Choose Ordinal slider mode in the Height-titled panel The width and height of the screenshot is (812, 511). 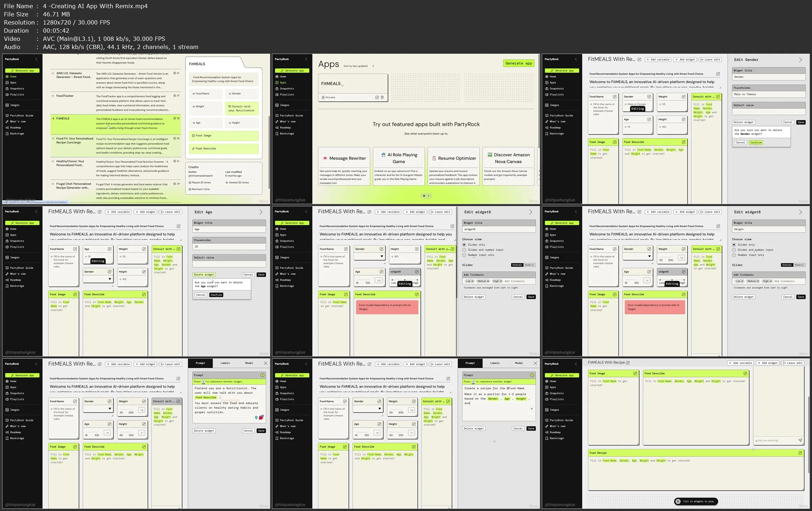point(787,265)
